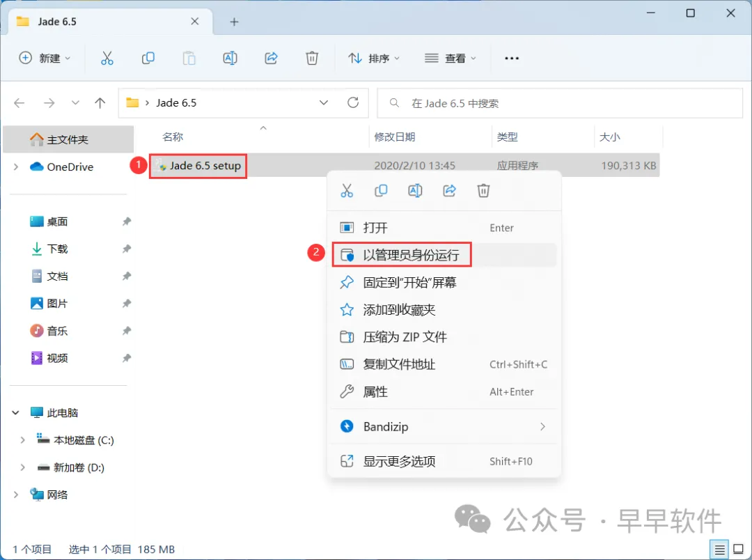The height and width of the screenshot is (560, 752).
Task: Go back with the back arrow
Action: tap(19, 102)
